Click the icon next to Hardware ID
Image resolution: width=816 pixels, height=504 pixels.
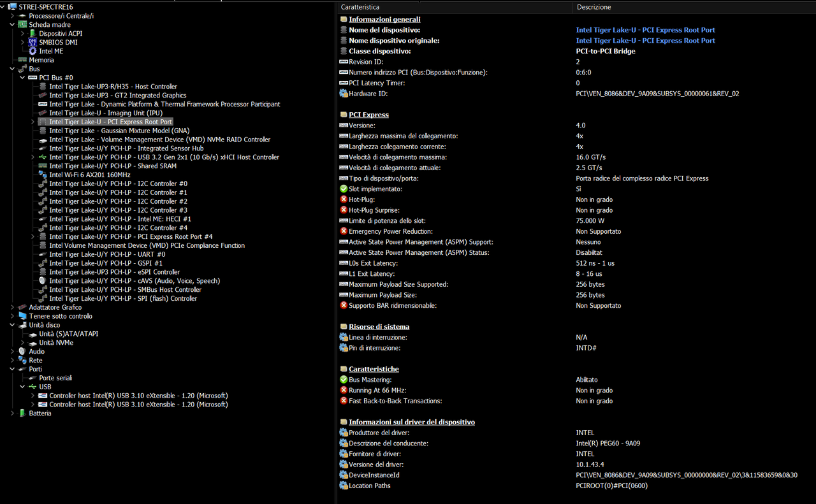[x=344, y=94]
